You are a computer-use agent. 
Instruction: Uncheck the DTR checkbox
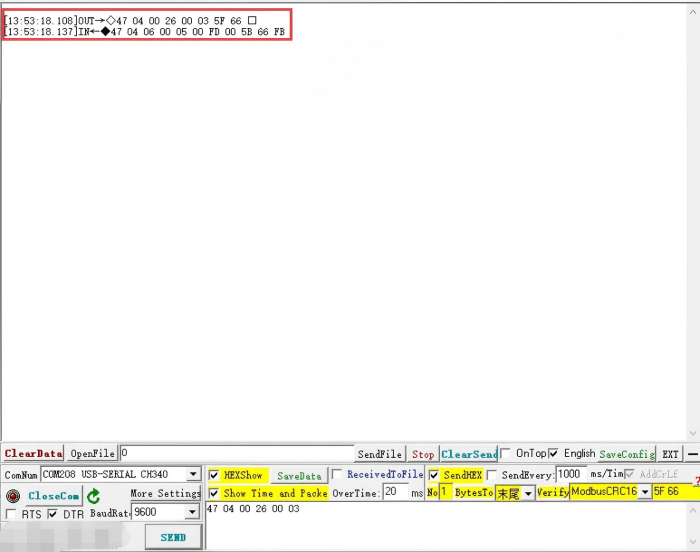pos(52,514)
